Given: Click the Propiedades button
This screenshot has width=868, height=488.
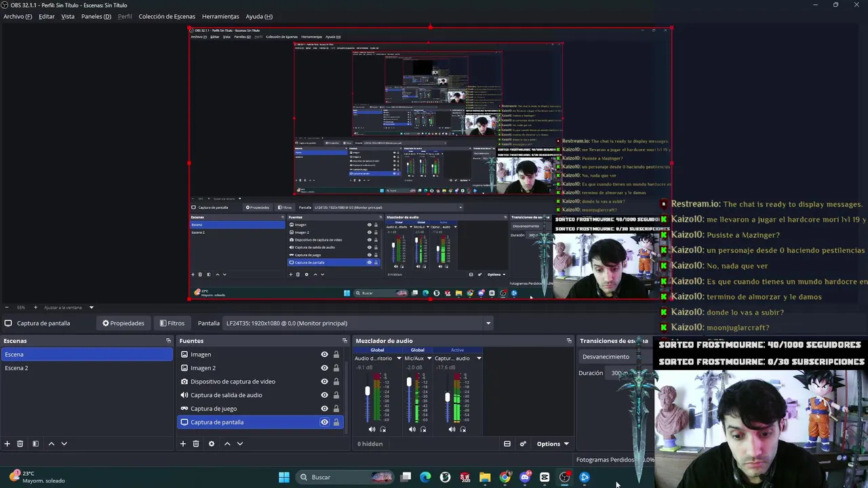Looking at the screenshot, I should (x=123, y=323).
